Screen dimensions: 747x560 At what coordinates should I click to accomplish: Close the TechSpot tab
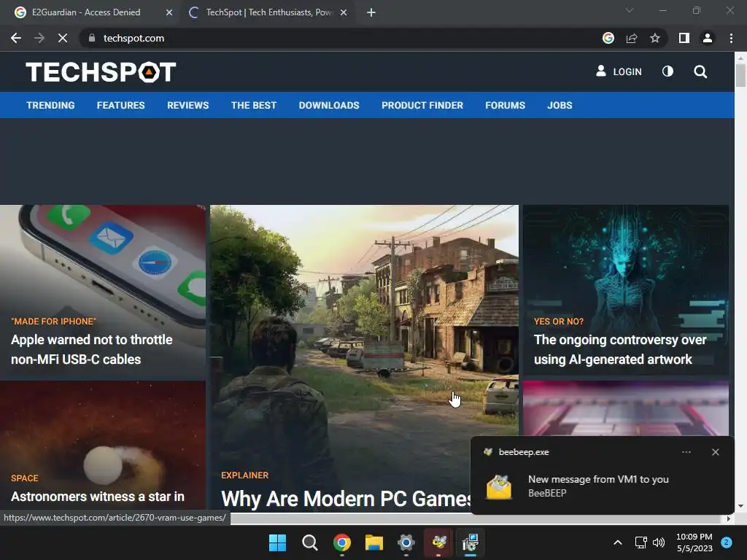click(x=344, y=12)
